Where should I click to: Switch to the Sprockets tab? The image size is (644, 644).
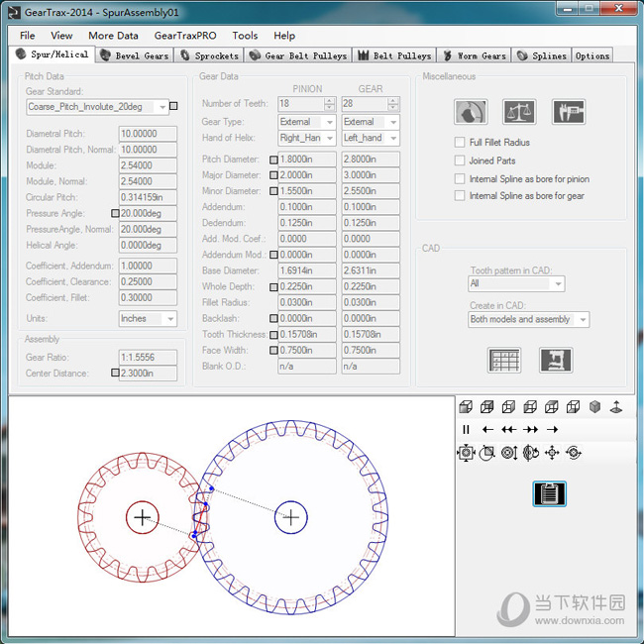click(210, 55)
